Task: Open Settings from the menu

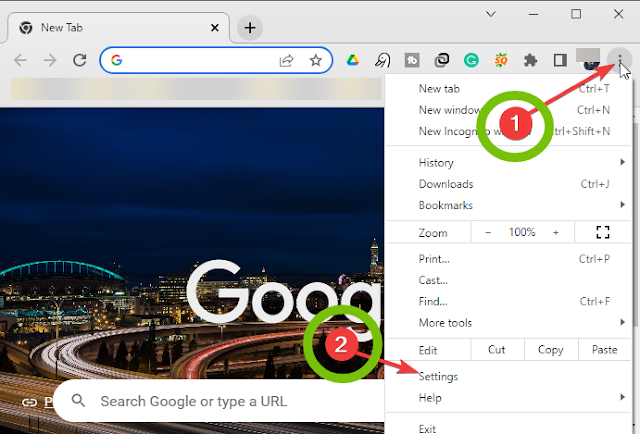Action: pyautogui.click(x=508, y=376)
